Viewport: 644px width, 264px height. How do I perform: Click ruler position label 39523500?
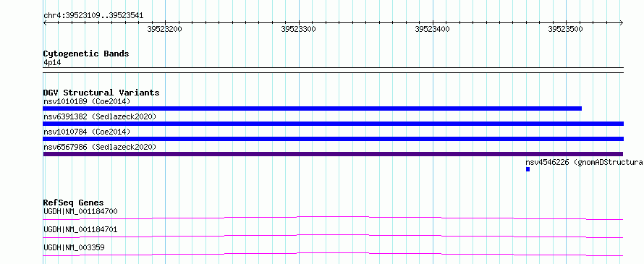point(566,29)
